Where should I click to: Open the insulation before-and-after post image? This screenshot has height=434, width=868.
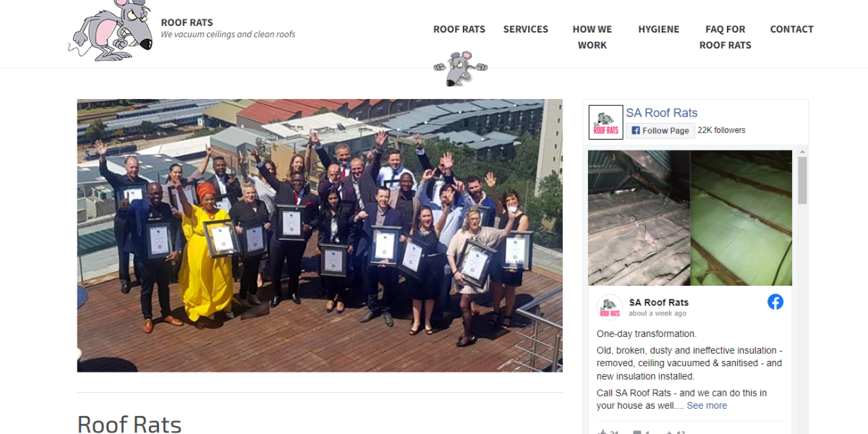coord(690,218)
